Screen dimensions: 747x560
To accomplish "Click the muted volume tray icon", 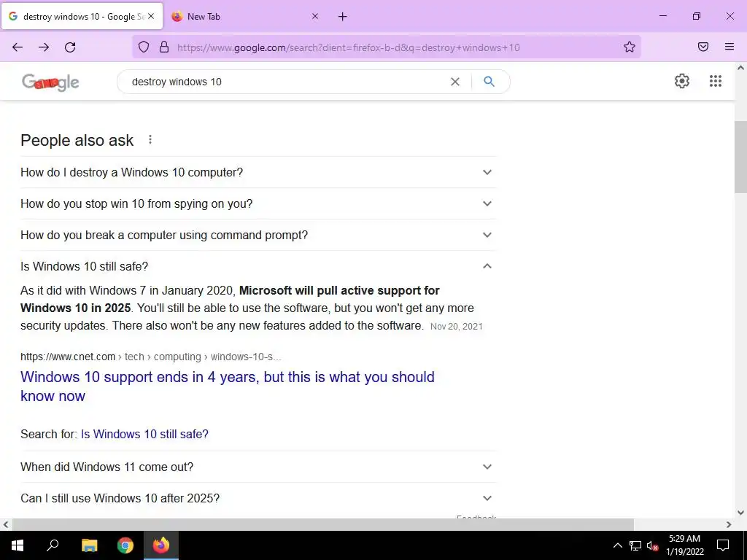I will tap(652, 545).
